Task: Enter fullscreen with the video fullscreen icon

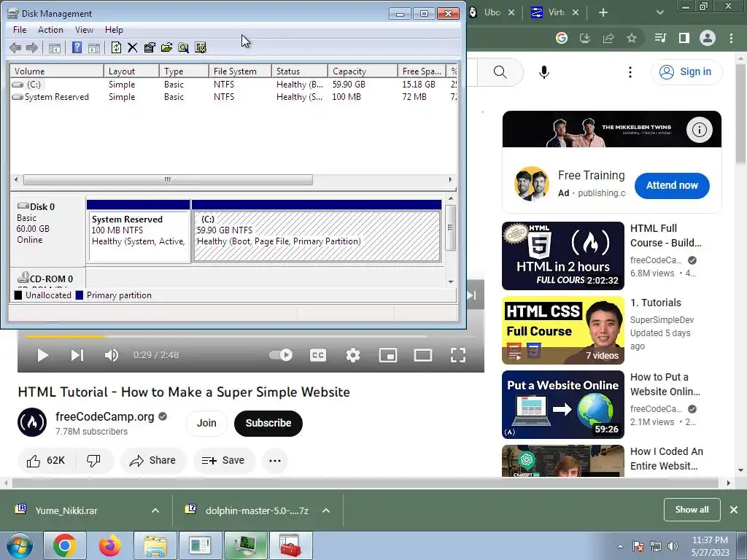Action: pyautogui.click(x=458, y=355)
